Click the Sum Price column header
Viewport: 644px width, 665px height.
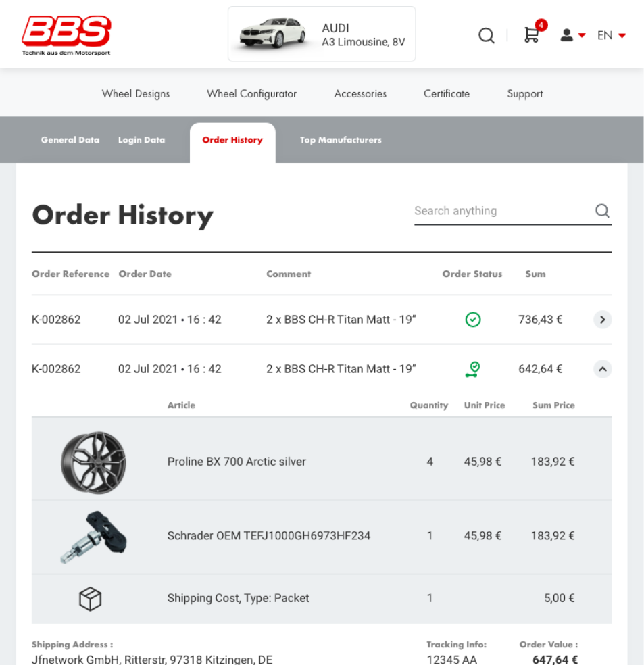point(553,405)
